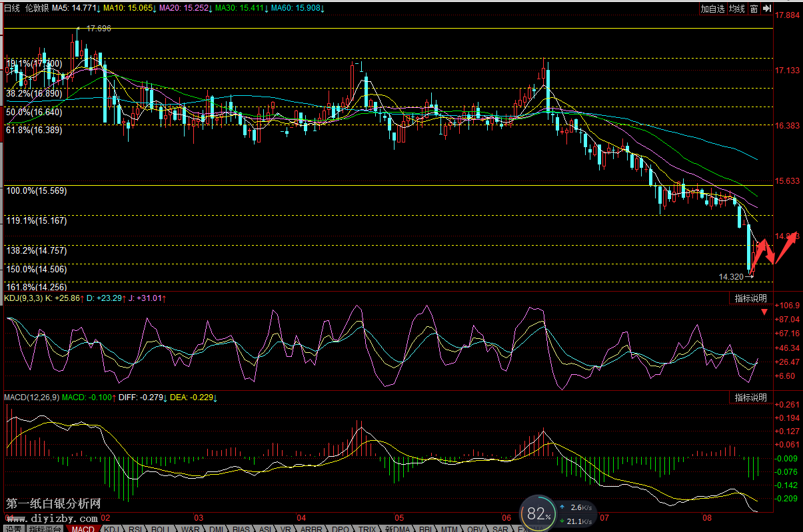Open the 日线 period selector
The width and height of the screenshot is (803, 532).
pos(12,9)
